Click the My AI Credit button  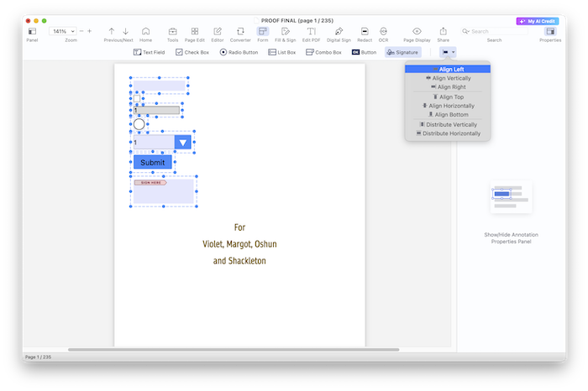(x=538, y=21)
